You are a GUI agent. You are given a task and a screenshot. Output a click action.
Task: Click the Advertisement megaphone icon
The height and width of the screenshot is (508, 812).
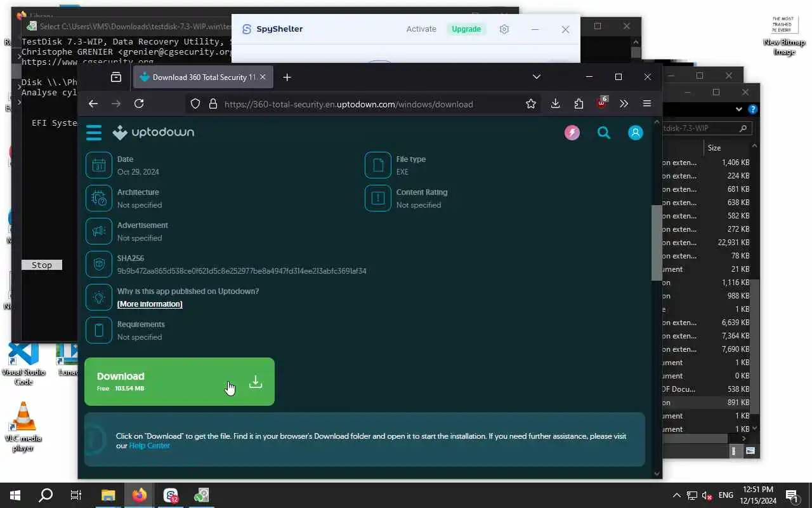(x=98, y=232)
